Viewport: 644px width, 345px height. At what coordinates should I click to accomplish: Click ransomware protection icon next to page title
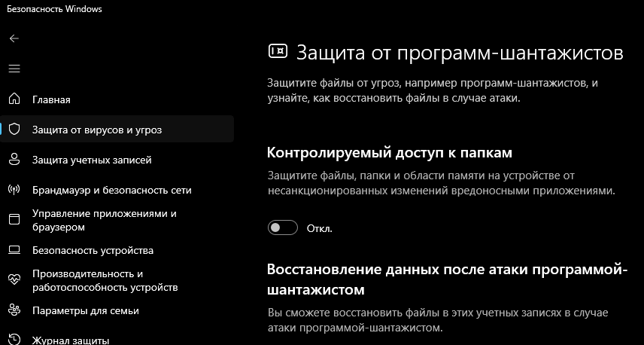(278, 51)
